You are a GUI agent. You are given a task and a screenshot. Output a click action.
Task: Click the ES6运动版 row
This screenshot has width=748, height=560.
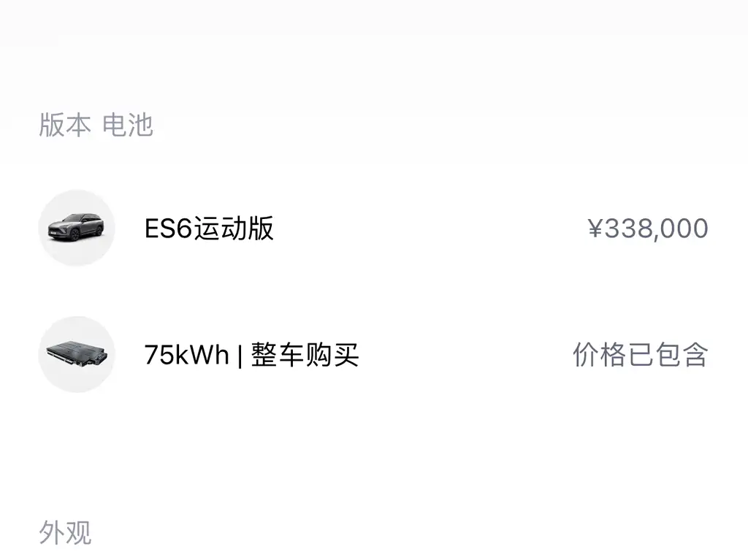coord(210,227)
